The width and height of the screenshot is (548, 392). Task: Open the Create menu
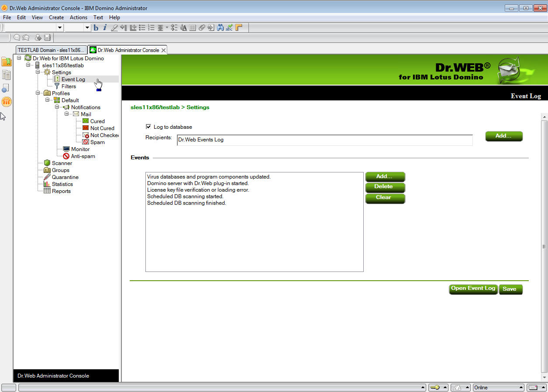(56, 17)
